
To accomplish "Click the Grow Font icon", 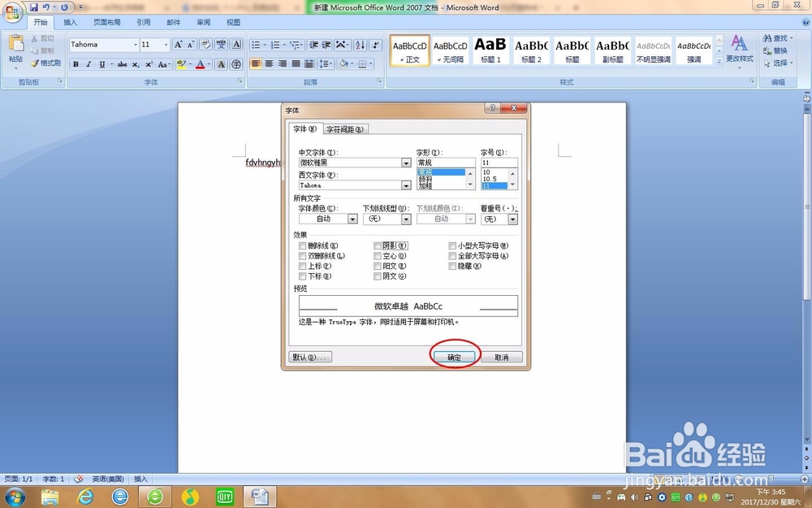I will pyautogui.click(x=178, y=45).
